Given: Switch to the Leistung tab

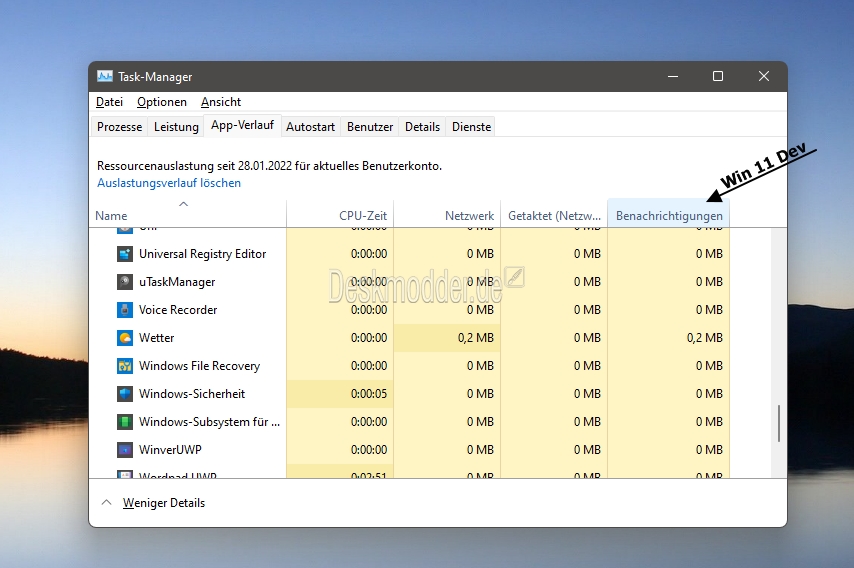Looking at the screenshot, I should pos(176,127).
